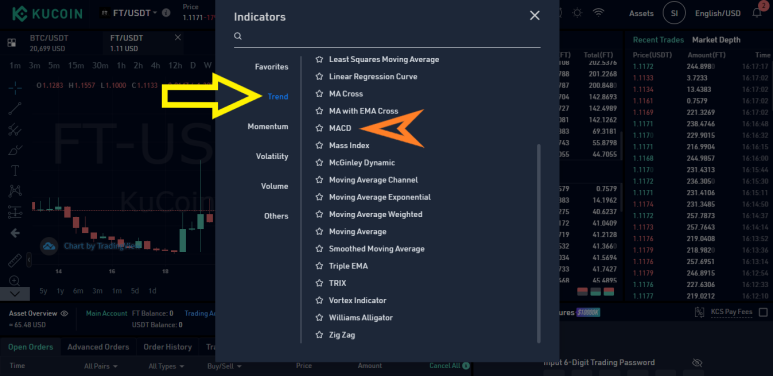
Task: Favorite MACD with its star icon
Action: tap(319, 128)
